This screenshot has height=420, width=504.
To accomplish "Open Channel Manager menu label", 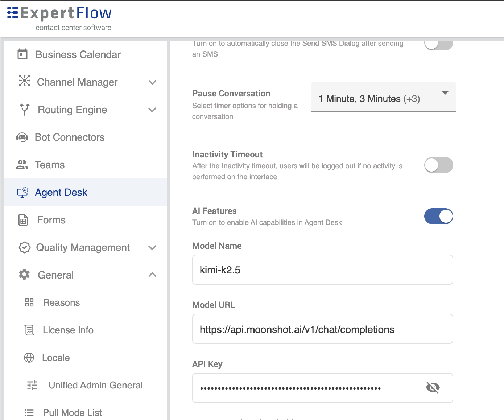I will tap(77, 82).
